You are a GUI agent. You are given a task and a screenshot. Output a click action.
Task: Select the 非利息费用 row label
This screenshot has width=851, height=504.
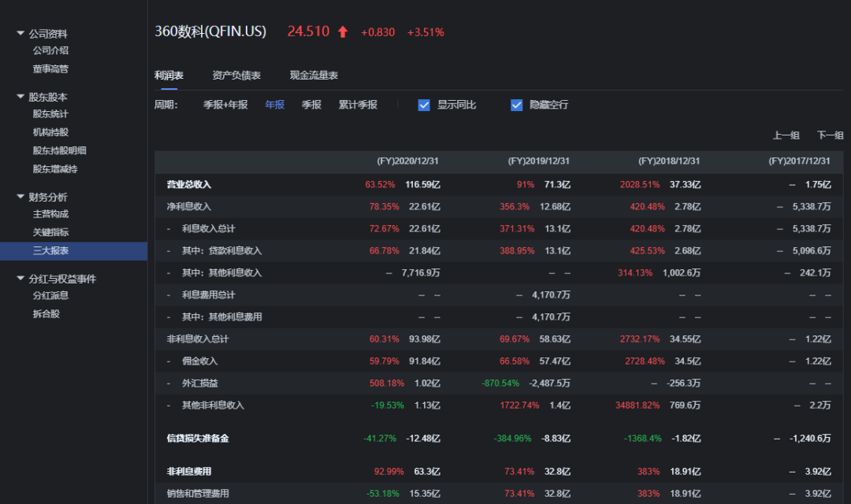point(189,472)
